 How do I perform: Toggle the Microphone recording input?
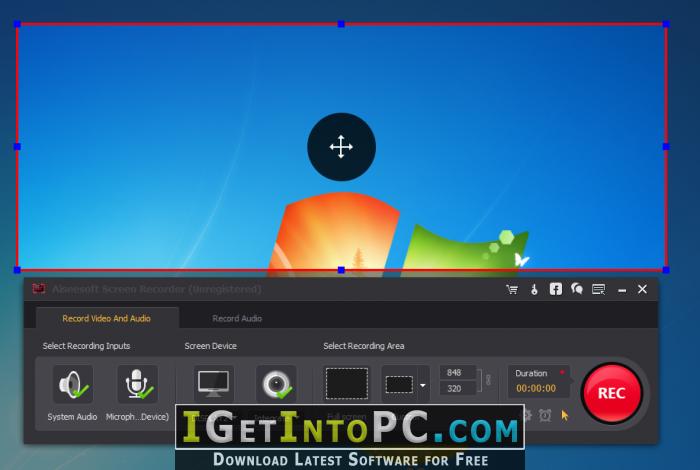pyautogui.click(x=138, y=384)
